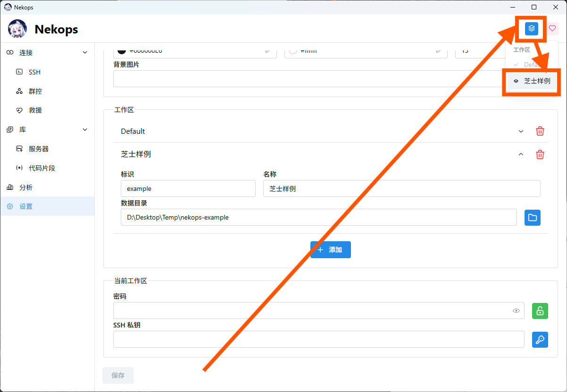Go to 服务器 in the sidebar
The image size is (567, 392).
39,149
